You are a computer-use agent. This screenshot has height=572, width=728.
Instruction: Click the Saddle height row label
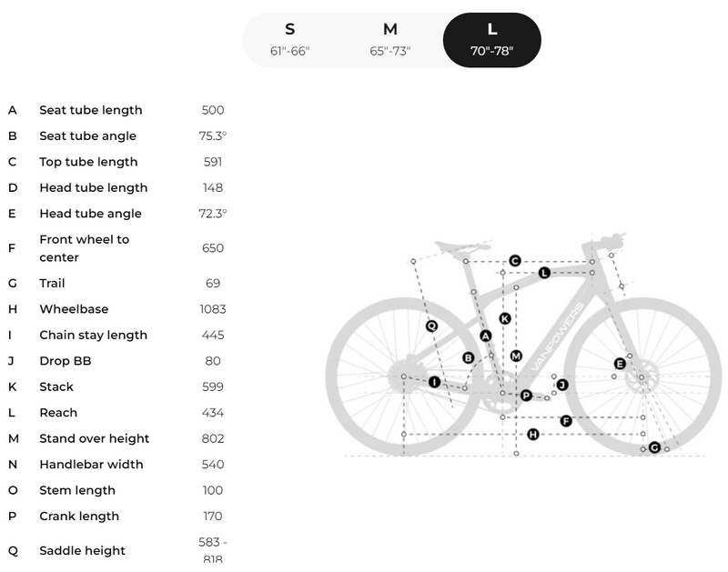coord(82,551)
